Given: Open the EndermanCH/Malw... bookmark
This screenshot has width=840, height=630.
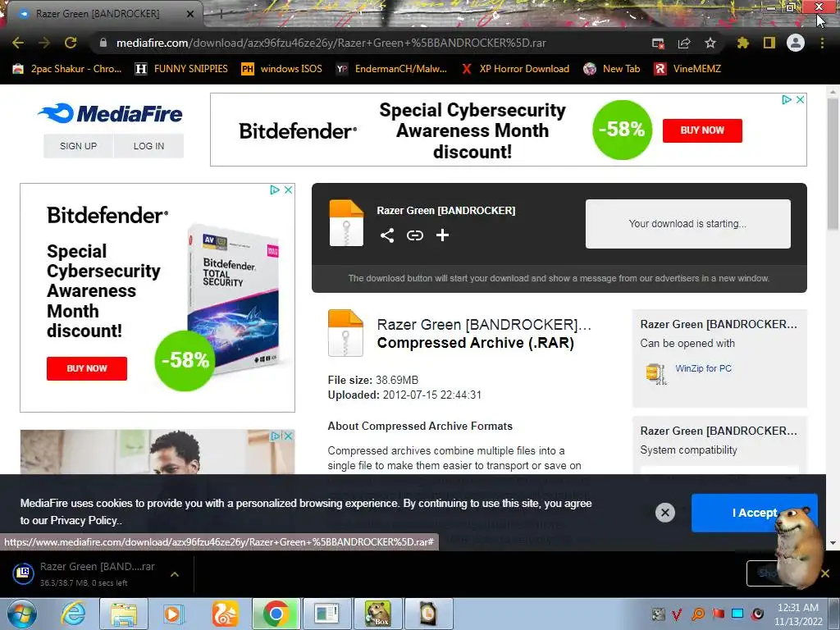Looking at the screenshot, I should pyautogui.click(x=391, y=69).
